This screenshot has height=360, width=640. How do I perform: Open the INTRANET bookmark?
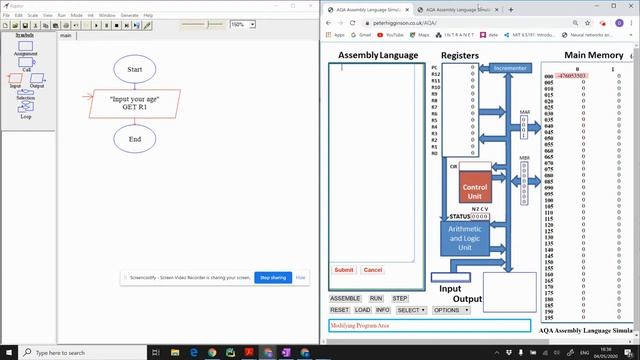(455, 35)
